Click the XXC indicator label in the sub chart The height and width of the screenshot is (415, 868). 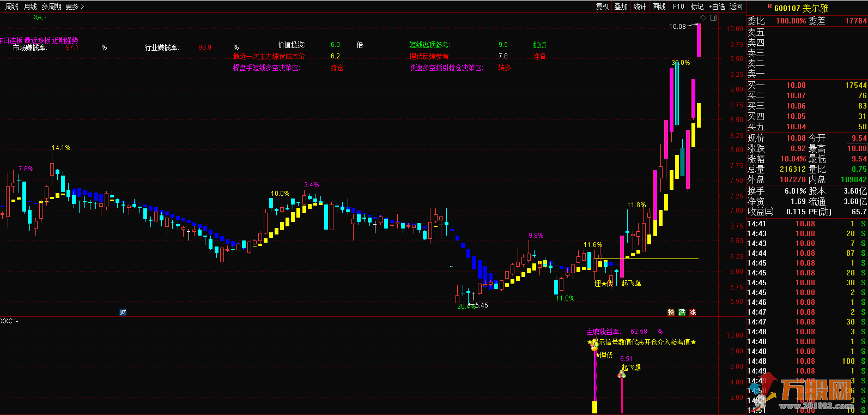(x=9, y=321)
